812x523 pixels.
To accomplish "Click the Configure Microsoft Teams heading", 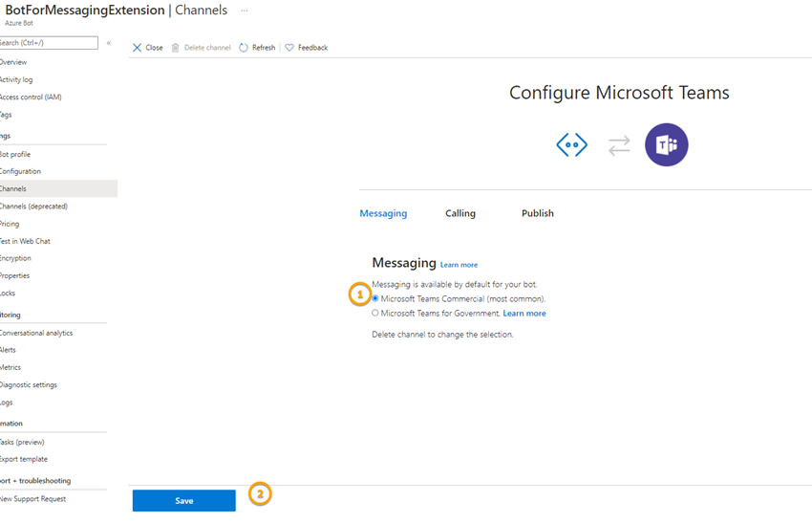I will (619, 93).
